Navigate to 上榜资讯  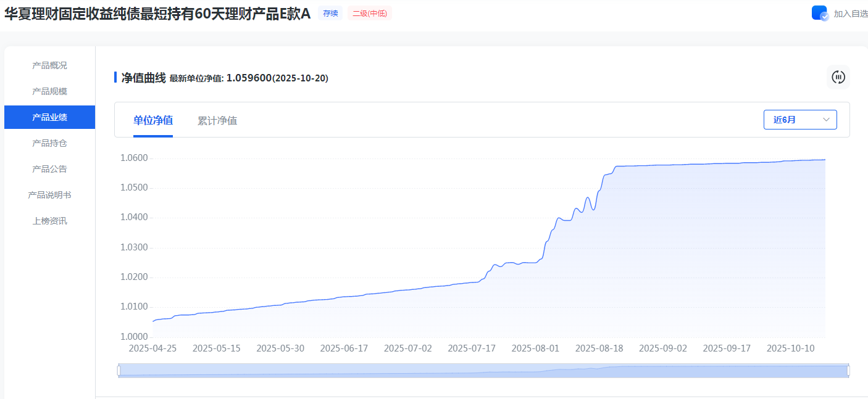click(49, 221)
